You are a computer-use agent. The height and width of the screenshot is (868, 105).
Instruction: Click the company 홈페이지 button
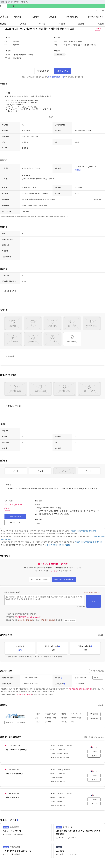(x=94, y=714)
